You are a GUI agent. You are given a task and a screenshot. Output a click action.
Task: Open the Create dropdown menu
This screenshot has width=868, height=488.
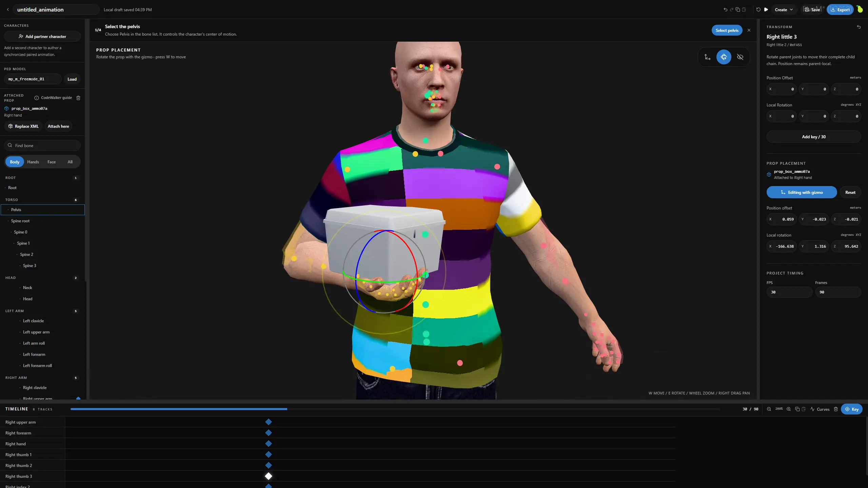point(784,9)
